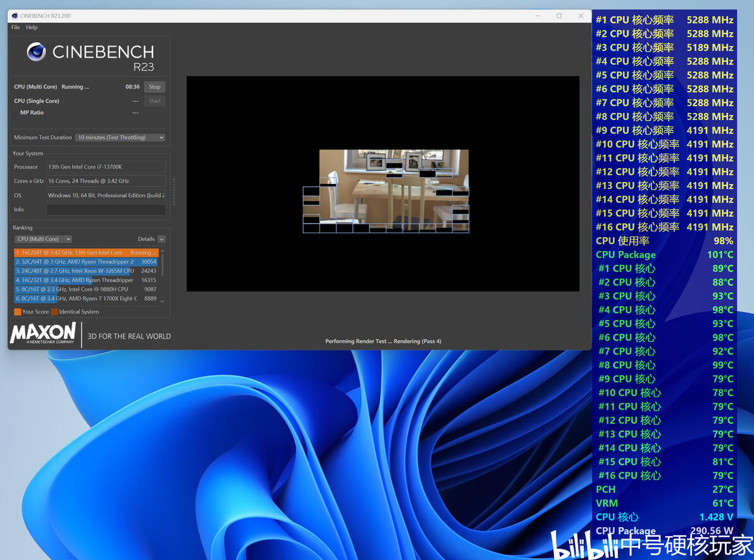The image size is (754, 560).
Task: Click the Identical System legend swatch
Action: coord(54,312)
